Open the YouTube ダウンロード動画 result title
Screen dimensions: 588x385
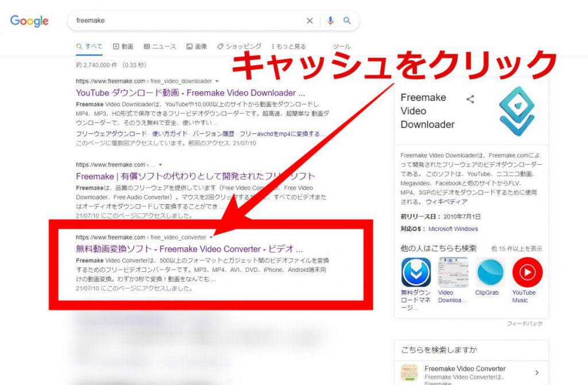191,92
